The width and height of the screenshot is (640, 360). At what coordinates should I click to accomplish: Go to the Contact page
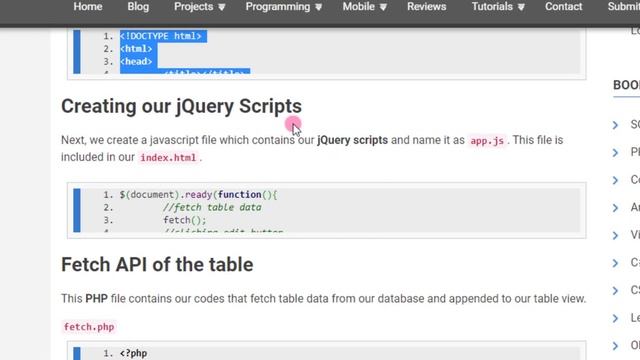pyautogui.click(x=563, y=7)
